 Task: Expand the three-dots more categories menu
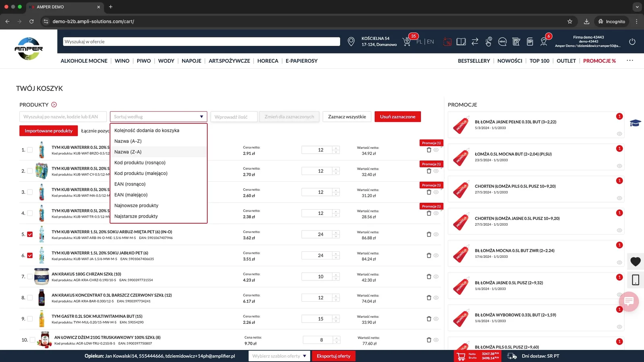point(630,60)
